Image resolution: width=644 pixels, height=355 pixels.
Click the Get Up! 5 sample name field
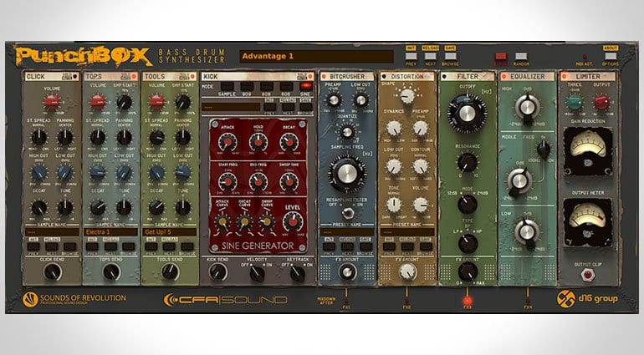(169, 232)
